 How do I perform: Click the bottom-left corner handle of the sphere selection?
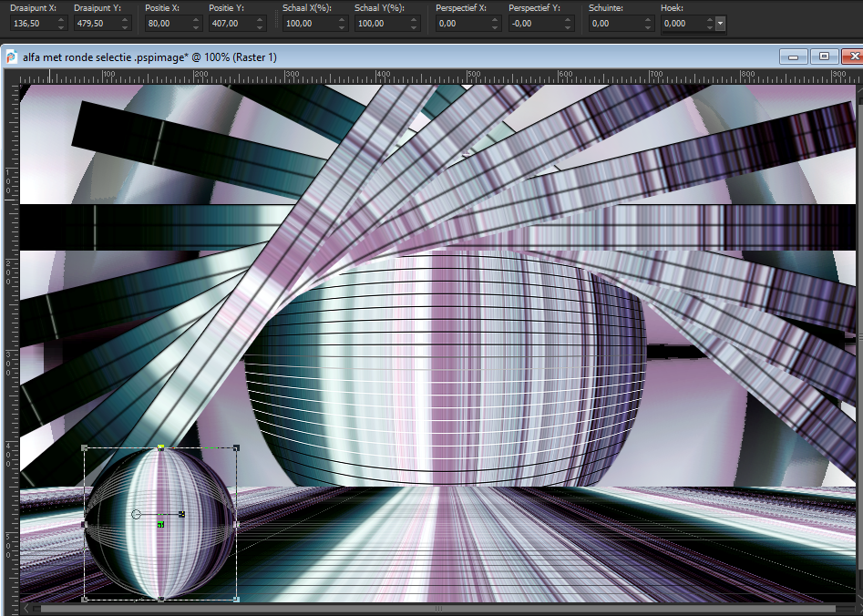tap(84, 599)
